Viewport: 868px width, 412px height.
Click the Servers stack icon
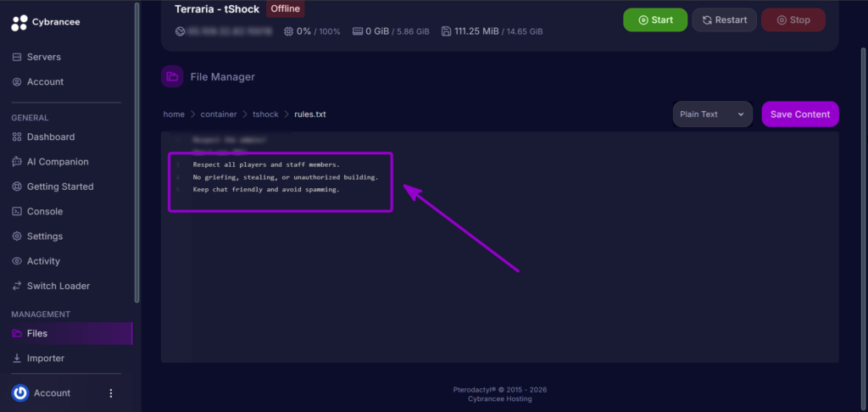[x=17, y=57]
